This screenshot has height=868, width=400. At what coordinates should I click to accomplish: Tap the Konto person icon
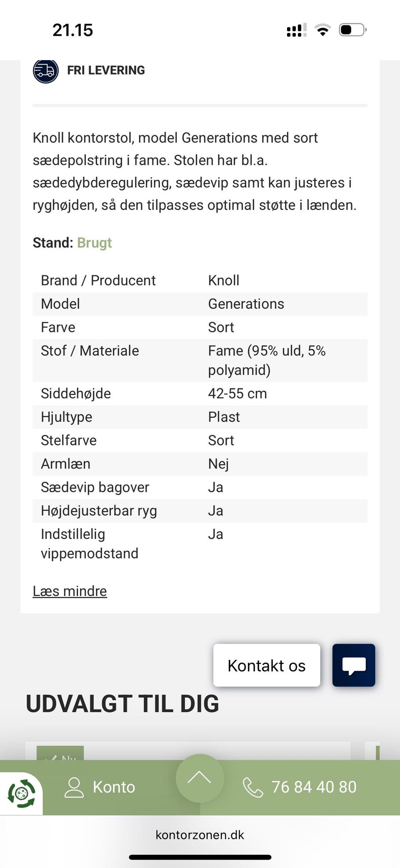(x=74, y=787)
